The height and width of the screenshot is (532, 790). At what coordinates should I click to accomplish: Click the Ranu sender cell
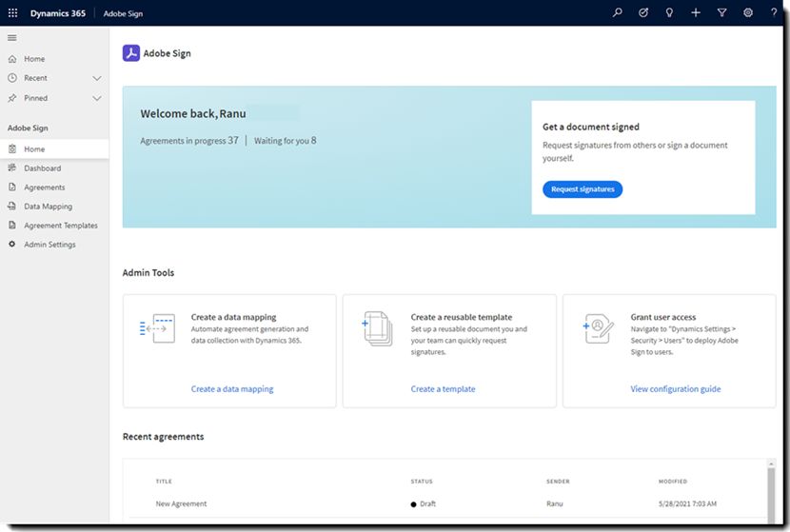554,503
